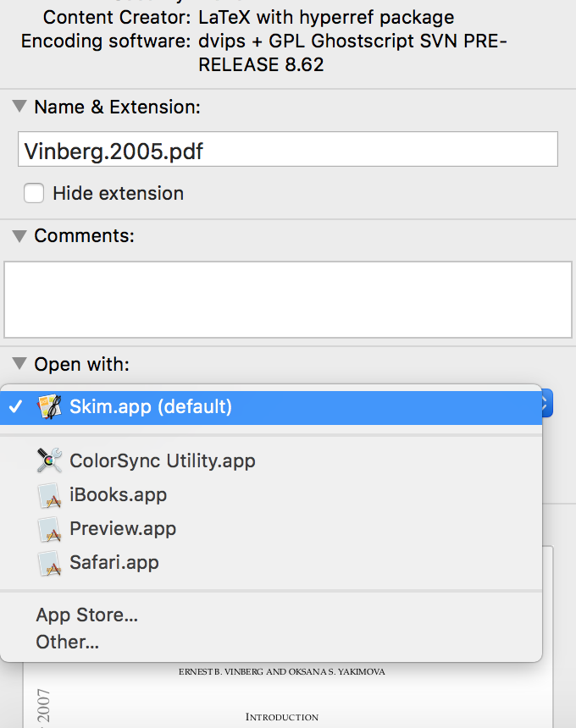Choose iBooks.app to open file
576x728 pixels.
tap(271, 495)
